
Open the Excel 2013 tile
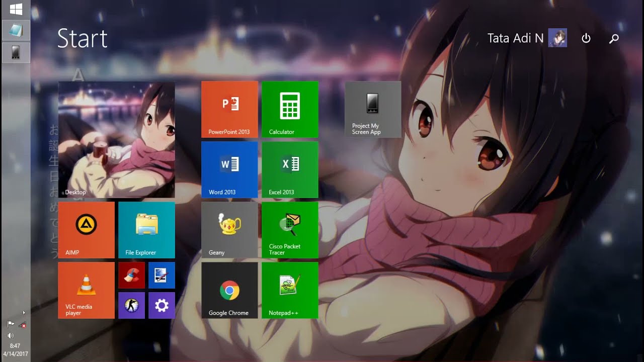tap(290, 169)
